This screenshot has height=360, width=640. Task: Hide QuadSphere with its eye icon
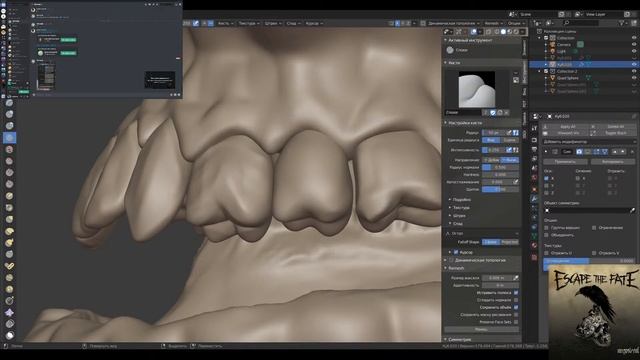click(634, 78)
